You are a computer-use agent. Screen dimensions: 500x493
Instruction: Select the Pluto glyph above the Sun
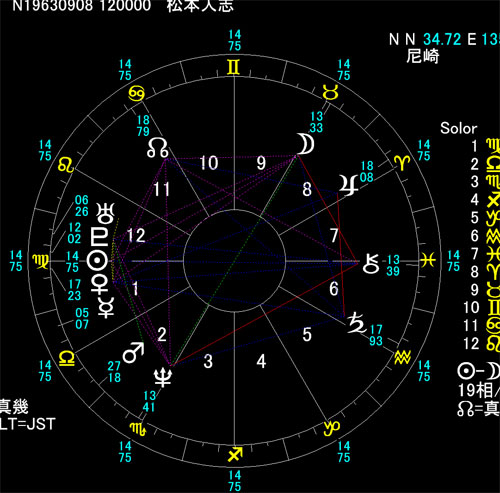100,237
